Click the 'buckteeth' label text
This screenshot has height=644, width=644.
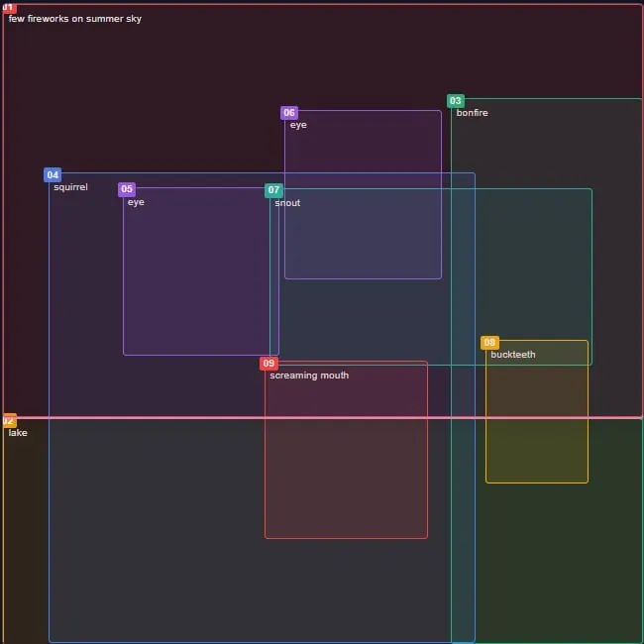pos(513,355)
